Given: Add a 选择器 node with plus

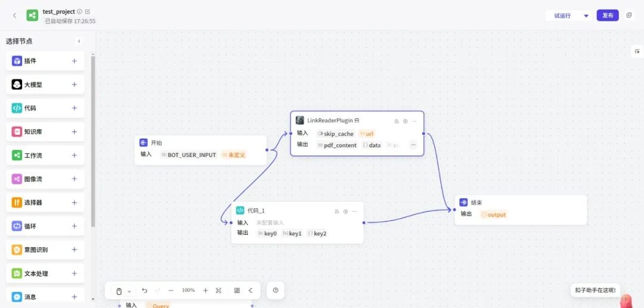Looking at the screenshot, I should click(x=75, y=202).
